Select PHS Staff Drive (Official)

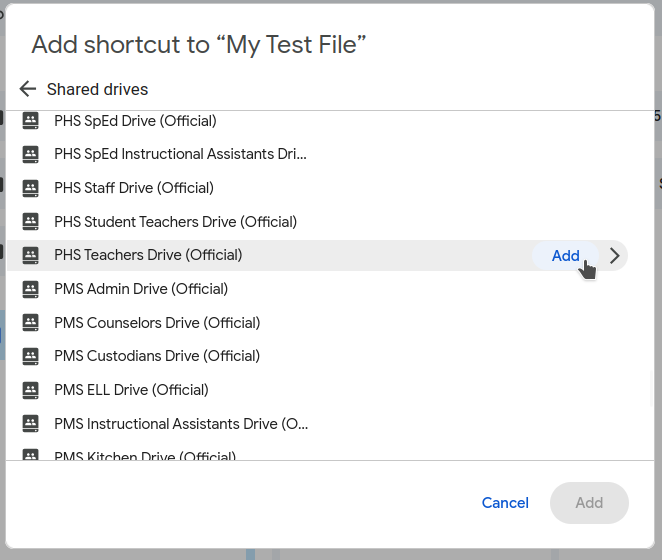(134, 188)
